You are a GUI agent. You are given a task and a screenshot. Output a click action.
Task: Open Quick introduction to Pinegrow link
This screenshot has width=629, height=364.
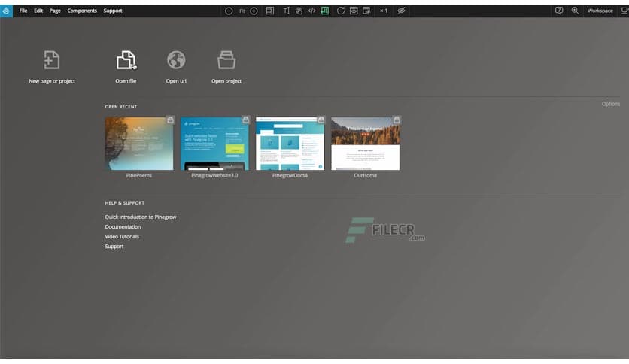(x=141, y=217)
